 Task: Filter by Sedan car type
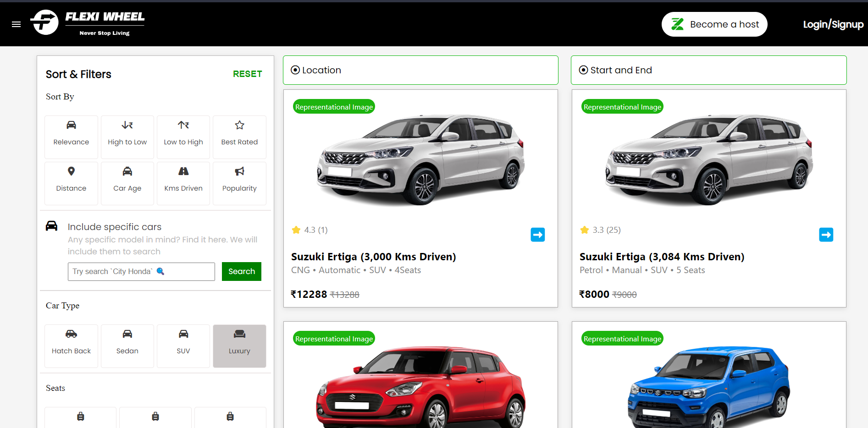coord(127,346)
